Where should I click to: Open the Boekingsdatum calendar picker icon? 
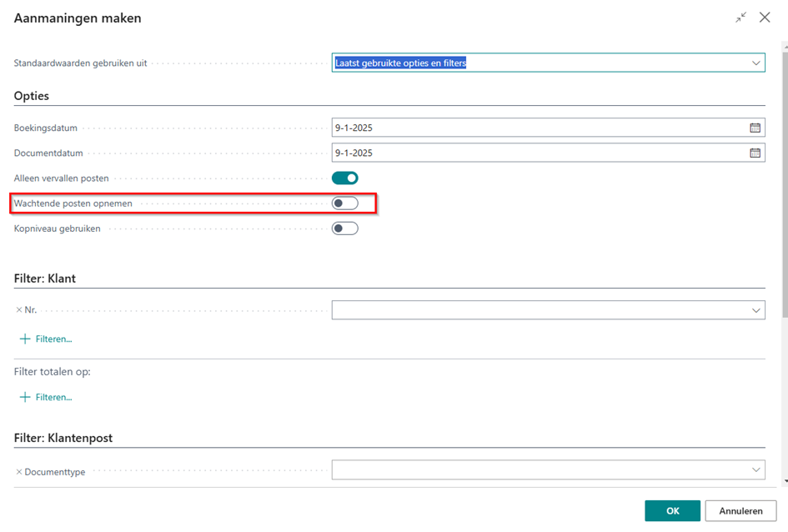pyautogui.click(x=755, y=128)
